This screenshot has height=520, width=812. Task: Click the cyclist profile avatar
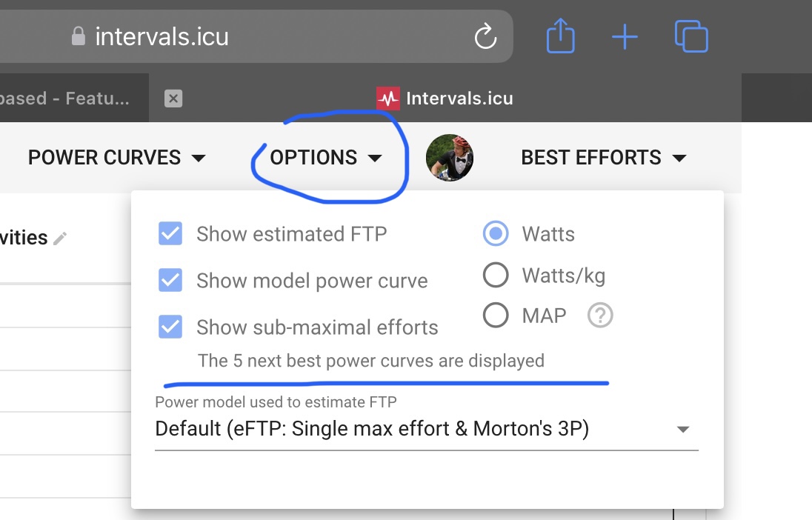click(449, 158)
